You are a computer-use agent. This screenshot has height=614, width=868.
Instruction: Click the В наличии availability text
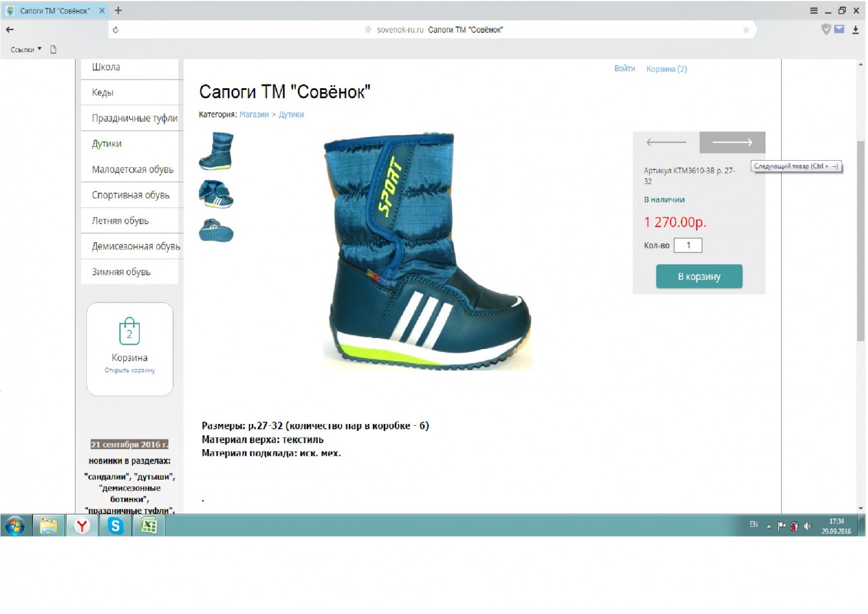point(664,200)
